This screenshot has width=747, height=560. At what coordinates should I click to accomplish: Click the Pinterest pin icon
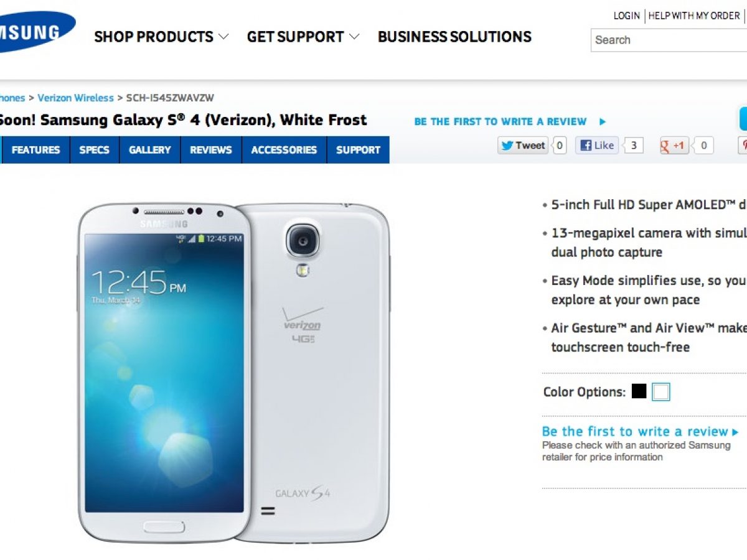click(x=743, y=146)
